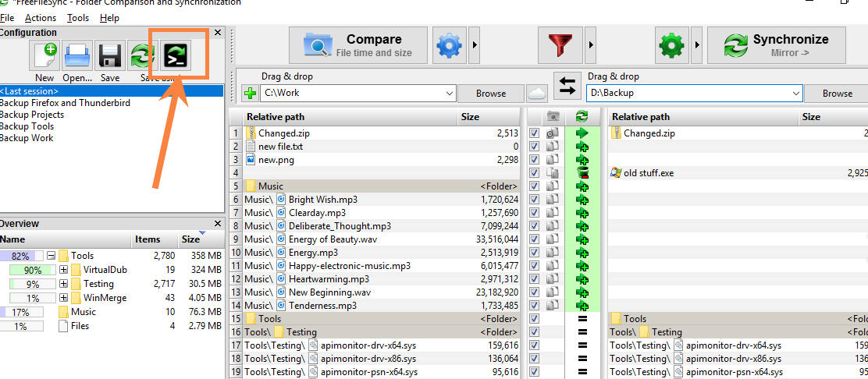Close the Overview panel
Viewport: 868px width, 379px height.
coord(218,224)
